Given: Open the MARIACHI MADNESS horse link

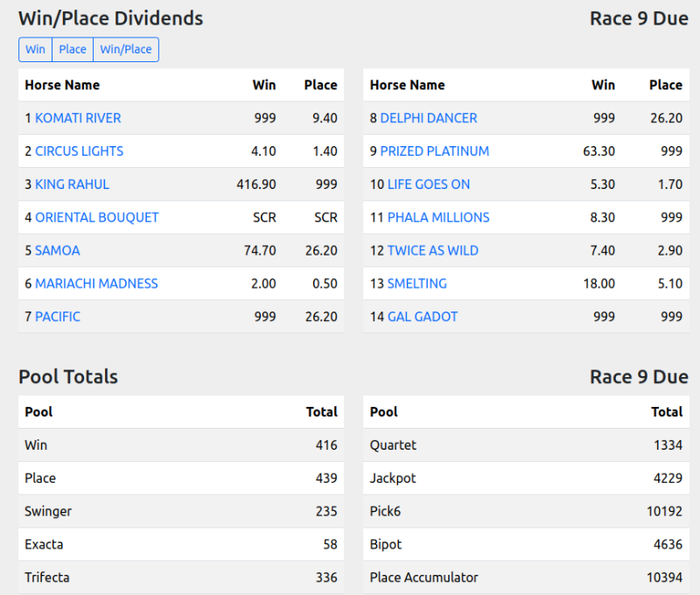Looking at the screenshot, I should click(96, 284).
